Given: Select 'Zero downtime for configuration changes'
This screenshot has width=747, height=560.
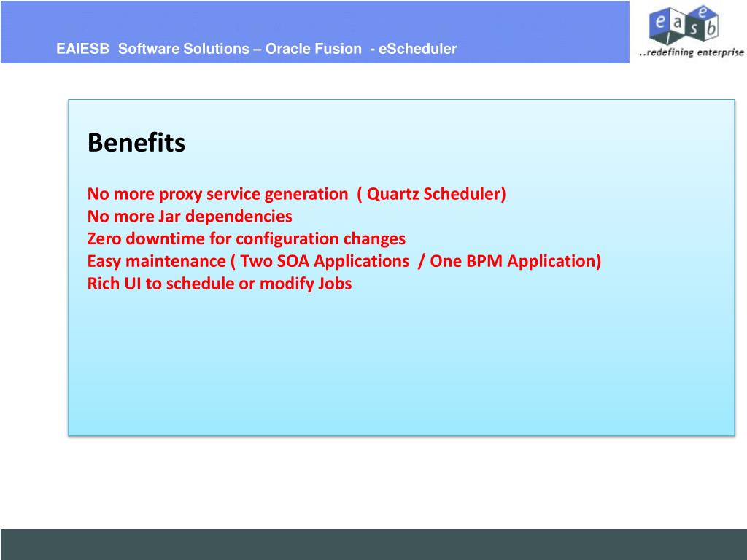Looking at the screenshot, I should point(247,238).
